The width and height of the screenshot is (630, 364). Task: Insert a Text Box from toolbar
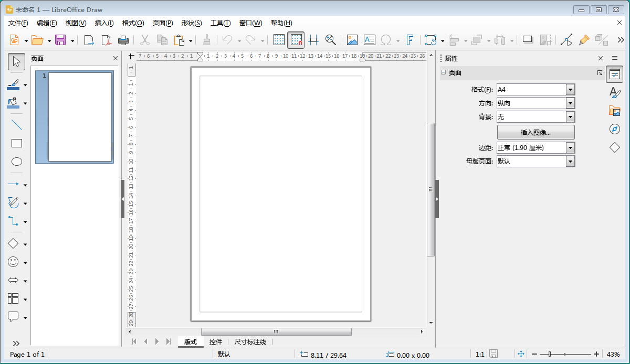pyautogui.click(x=369, y=40)
